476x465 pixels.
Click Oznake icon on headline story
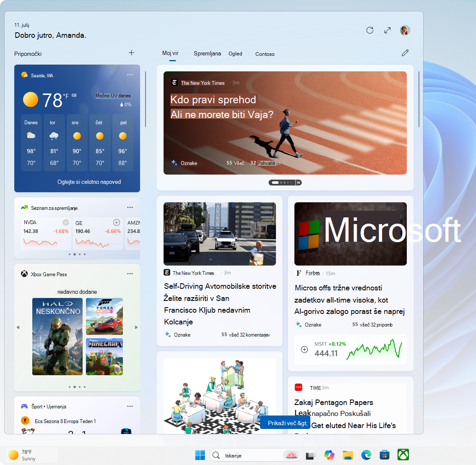point(174,163)
